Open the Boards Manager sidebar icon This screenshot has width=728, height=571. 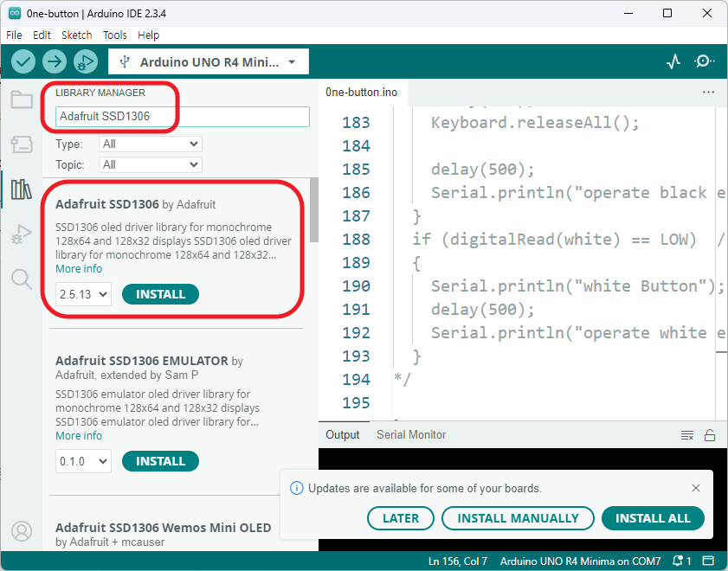(x=22, y=144)
